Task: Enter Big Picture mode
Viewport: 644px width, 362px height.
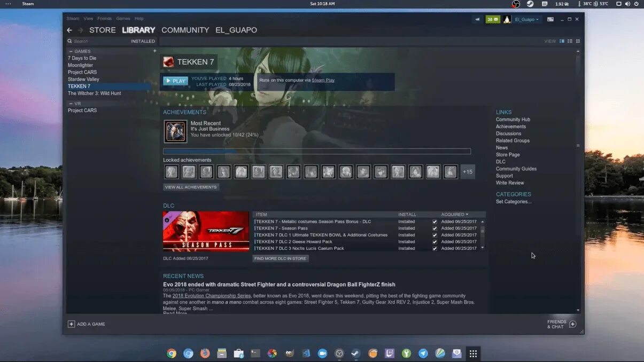Action: click(x=550, y=20)
